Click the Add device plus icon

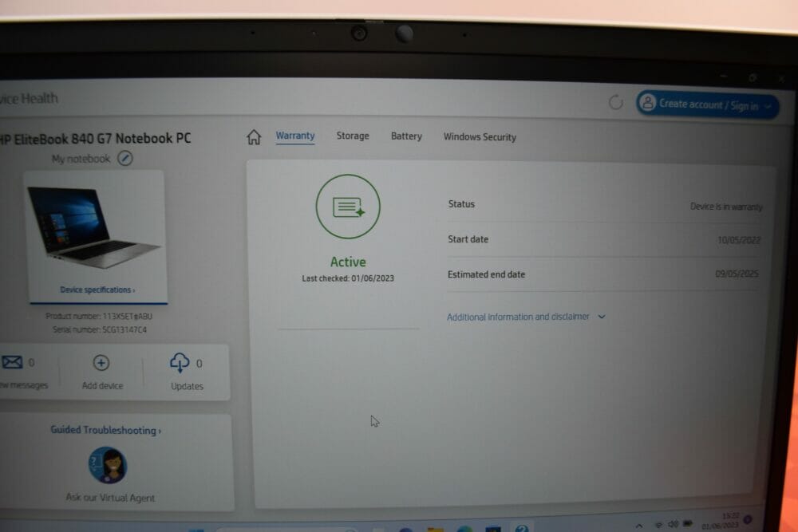pyautogui.click(x=101, y=363)
